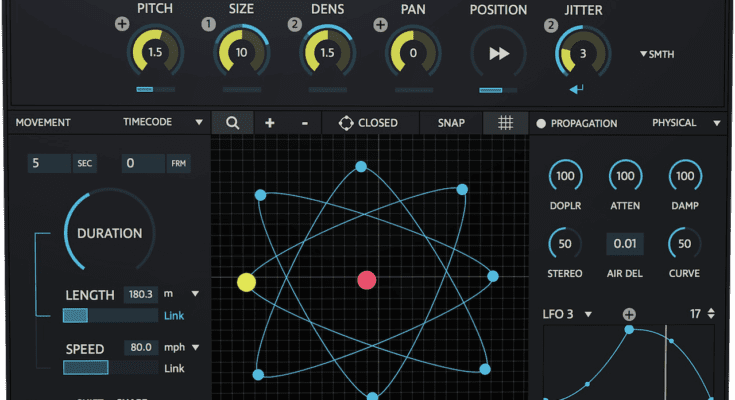Image resolution: width=735 pixels, height=400 pixels.
Task: Click the magnifier zoom tool
Action: pyautogui.click(x=232, y=123)
